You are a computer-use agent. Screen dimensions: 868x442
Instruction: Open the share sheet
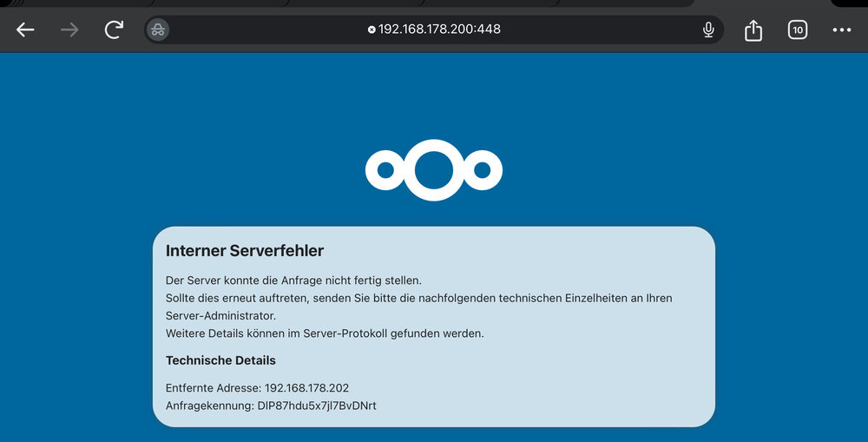753,30
